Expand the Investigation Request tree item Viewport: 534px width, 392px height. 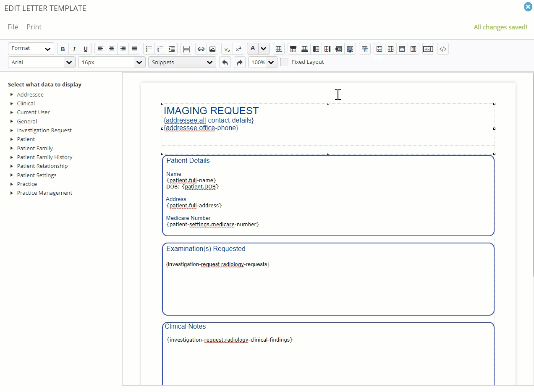(44, 130)
